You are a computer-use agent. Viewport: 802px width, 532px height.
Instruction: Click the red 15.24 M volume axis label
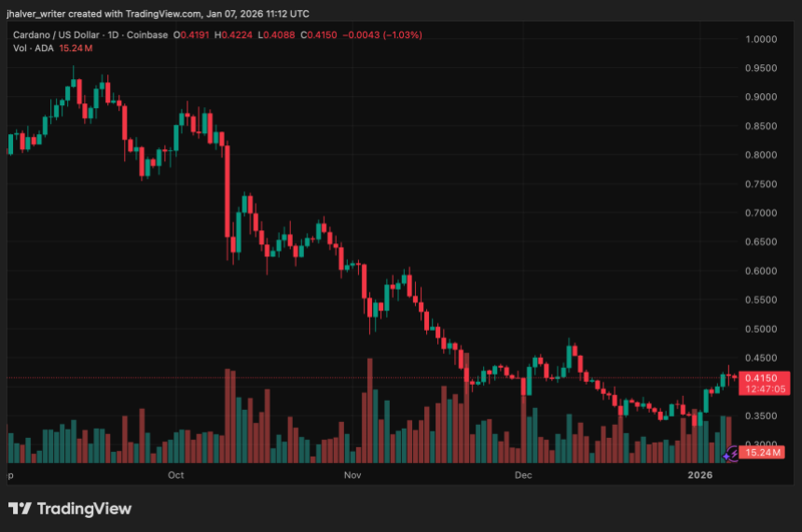(x=762, y=452)
